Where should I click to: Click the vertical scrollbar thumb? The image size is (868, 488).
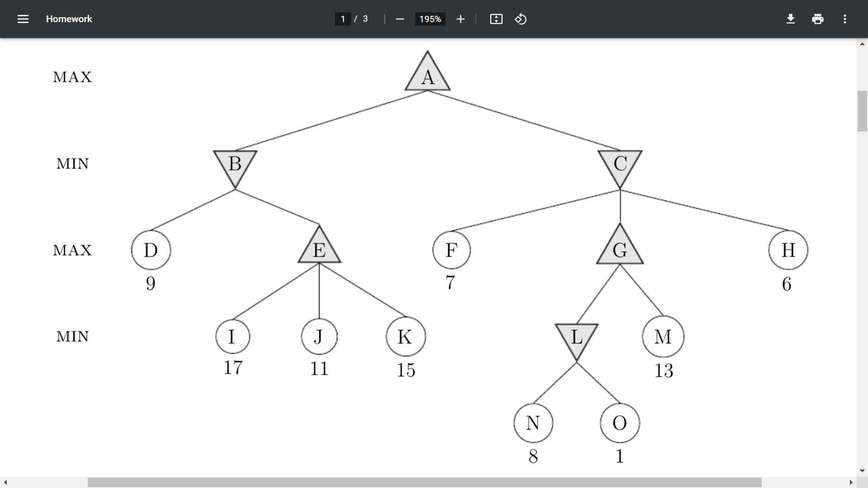(x=862, y=111)
